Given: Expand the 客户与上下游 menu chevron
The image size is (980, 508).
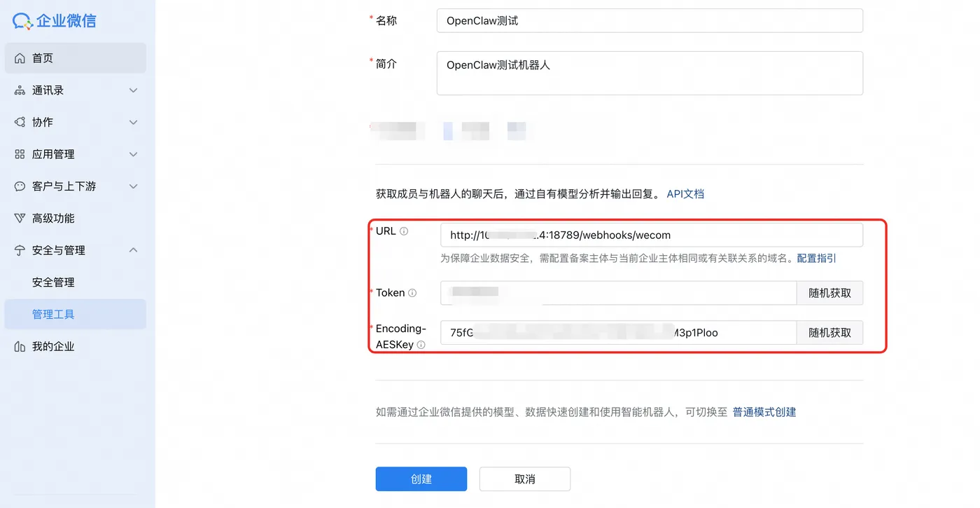Looking at the screenshot, I should [x=133, y=186].
